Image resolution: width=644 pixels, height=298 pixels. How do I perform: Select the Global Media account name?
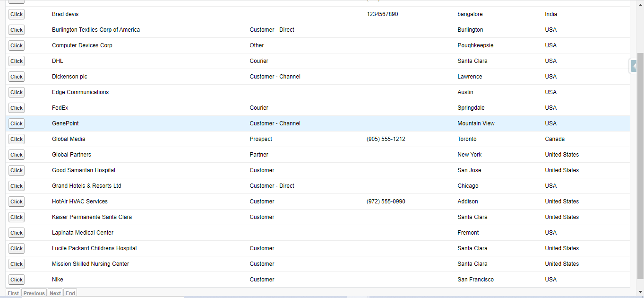pos(69,139)
